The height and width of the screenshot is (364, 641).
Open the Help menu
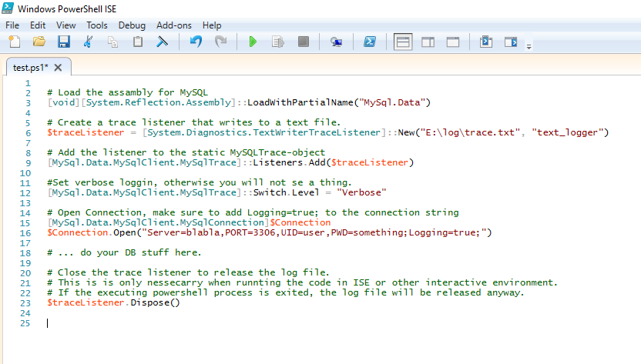pyautogui.click(x=212, y=25)
